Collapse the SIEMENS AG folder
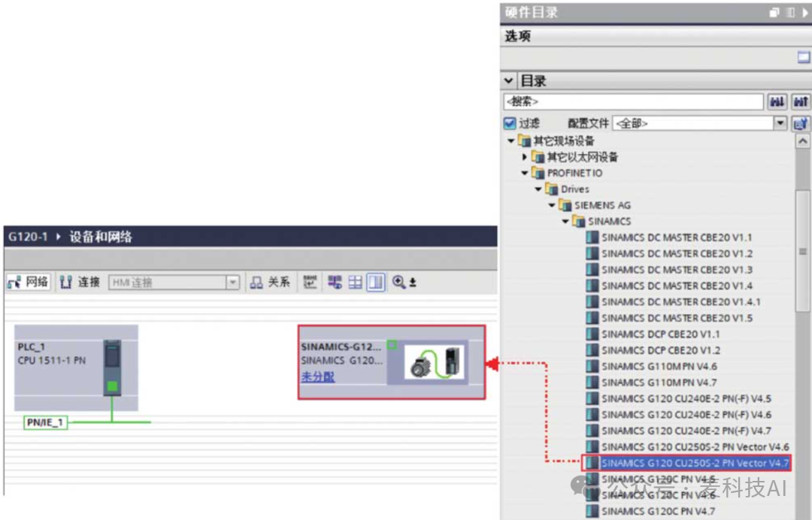Image resolution: width=812 pixels, height=520 pixels. [x=552, y=205]
